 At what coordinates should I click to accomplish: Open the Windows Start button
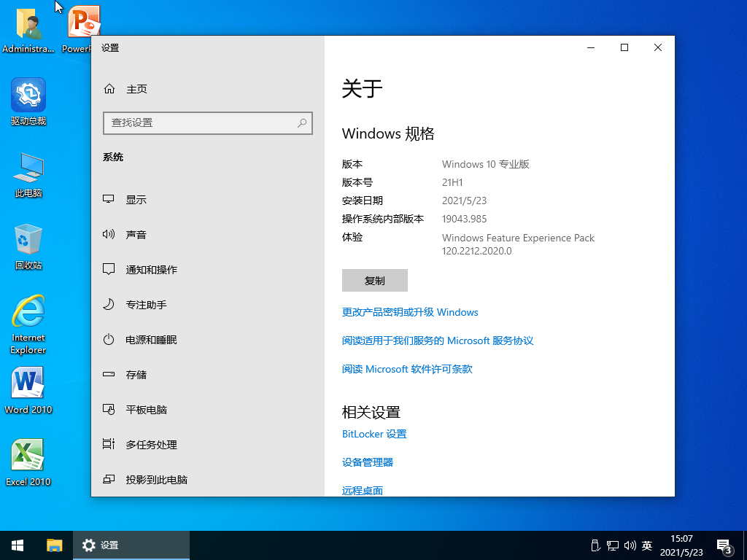tap(18, 545)
